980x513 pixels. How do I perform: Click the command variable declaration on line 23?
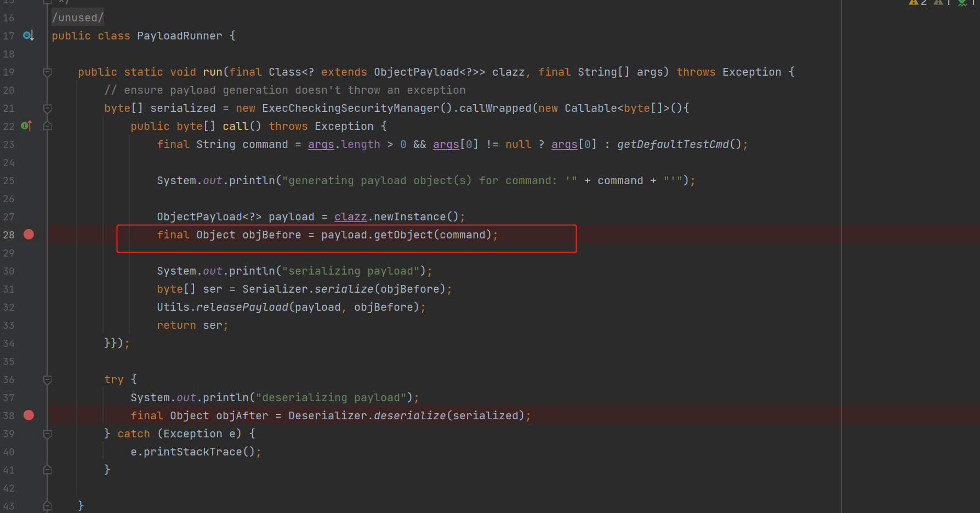click(265, 144)
